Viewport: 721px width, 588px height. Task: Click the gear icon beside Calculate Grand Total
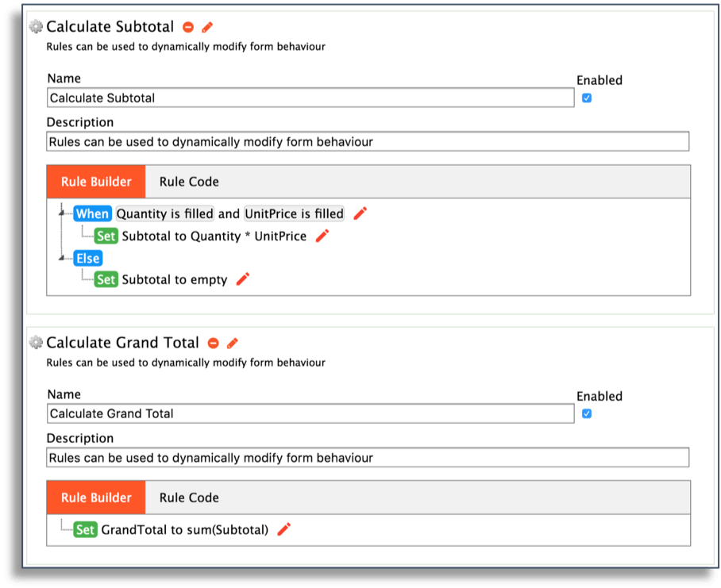pos(35,342)
